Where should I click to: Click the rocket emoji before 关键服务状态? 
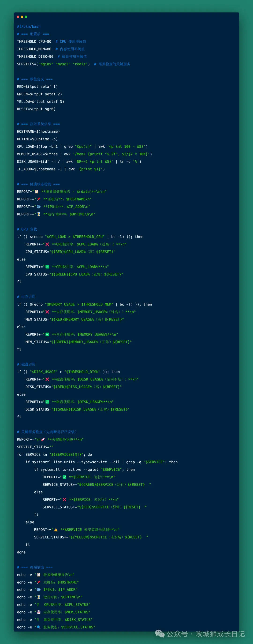click(x=43, y=439)
